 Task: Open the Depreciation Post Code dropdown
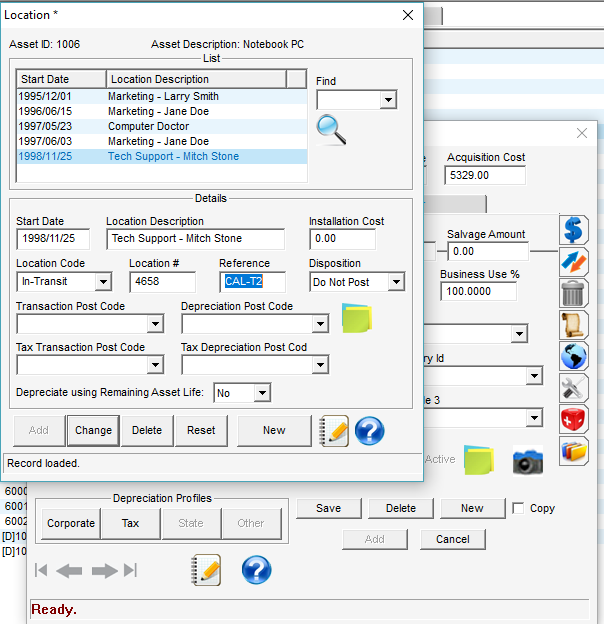[320, 324]
